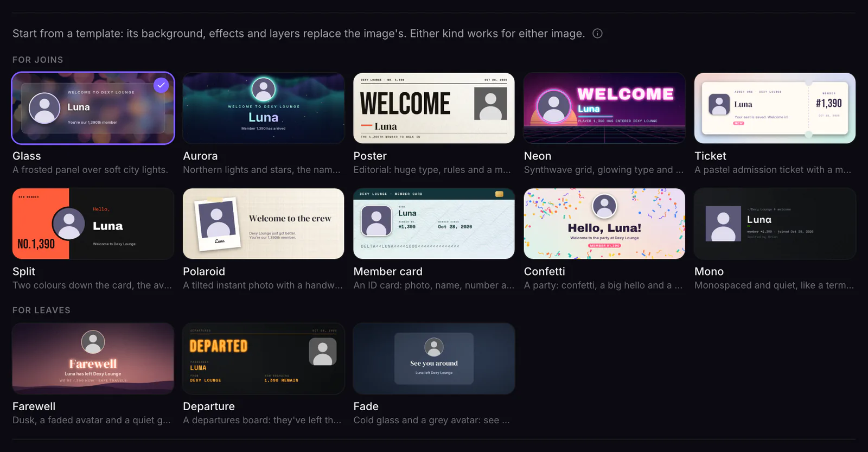Select the Farewell leave template thumbnail
This screenshot has width=868, height=452.
tap(93, 359)
